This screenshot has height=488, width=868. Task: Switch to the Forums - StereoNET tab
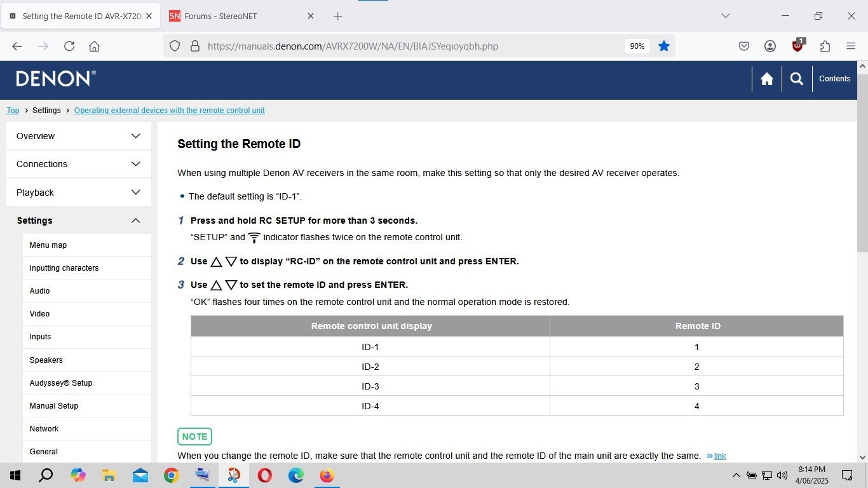(x=242, y=16)
